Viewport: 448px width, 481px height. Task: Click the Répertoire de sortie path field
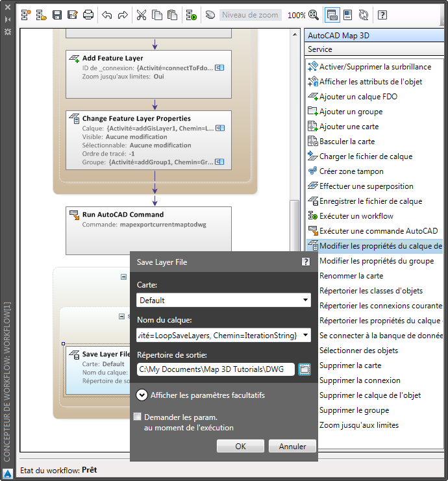coord(216,369)
